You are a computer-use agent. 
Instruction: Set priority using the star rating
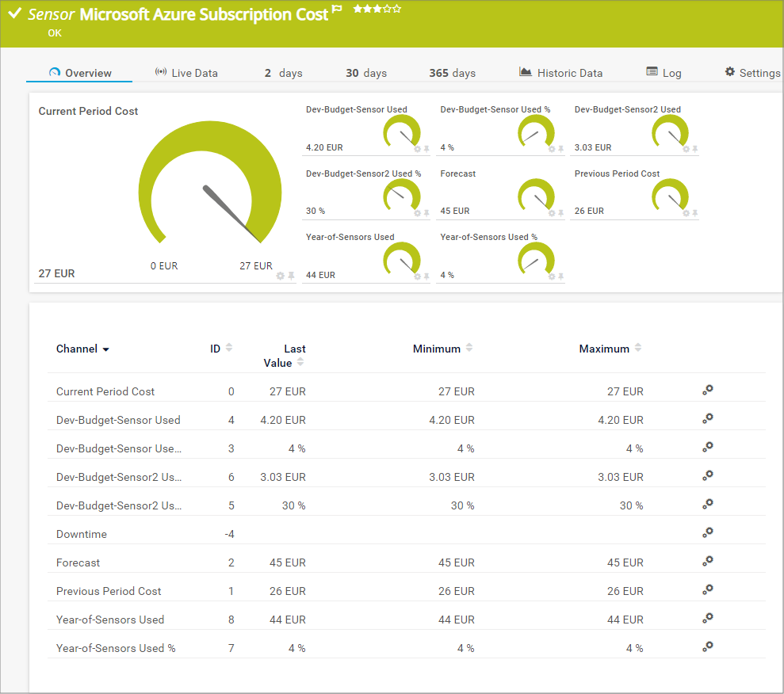377,10
